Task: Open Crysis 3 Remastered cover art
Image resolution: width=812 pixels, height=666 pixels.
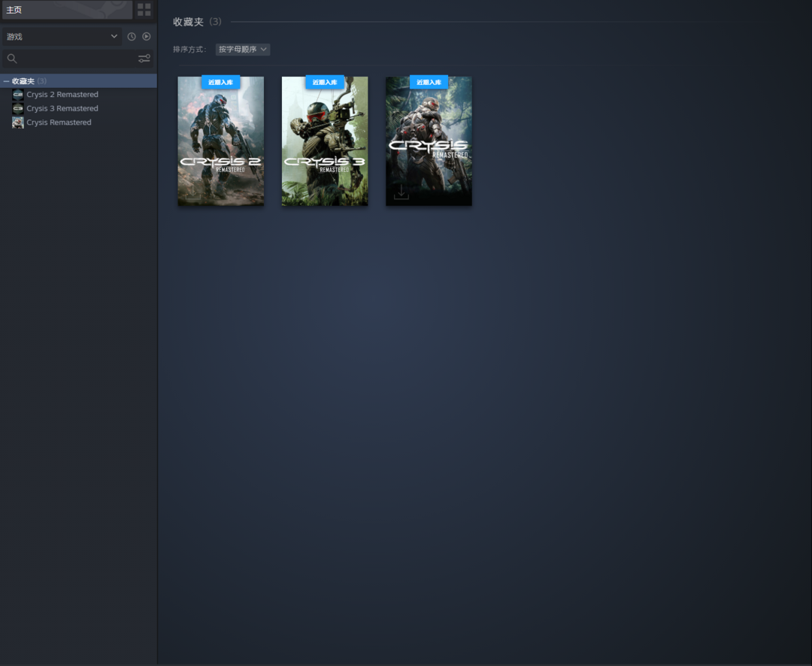Action: click(325, 143)
